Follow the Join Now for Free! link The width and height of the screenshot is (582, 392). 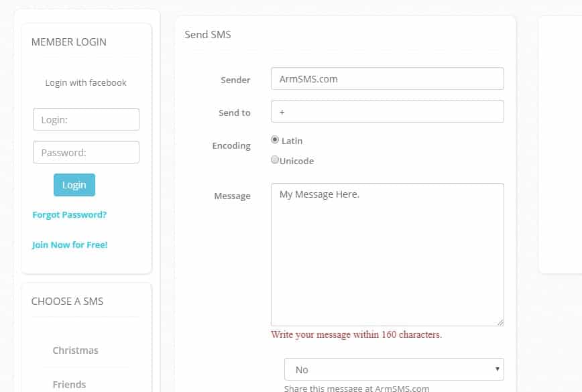(x=70, y=245)
